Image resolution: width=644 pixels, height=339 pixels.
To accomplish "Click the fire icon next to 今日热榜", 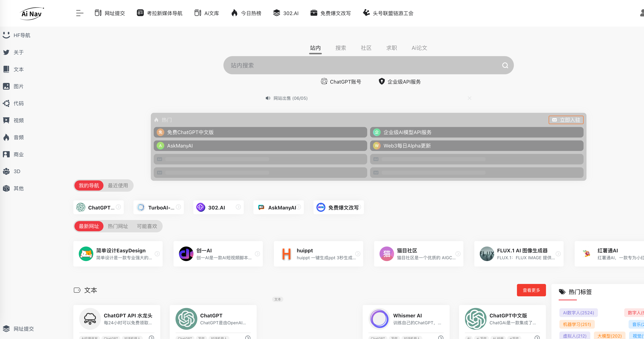I will pyautogui.click(x=234, y=13).
